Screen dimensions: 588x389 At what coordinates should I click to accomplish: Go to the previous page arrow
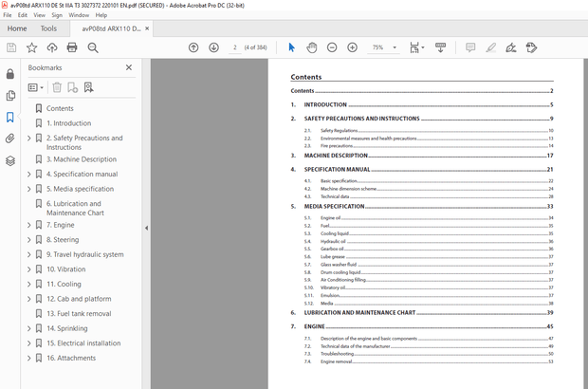click(x=193, y=47)
